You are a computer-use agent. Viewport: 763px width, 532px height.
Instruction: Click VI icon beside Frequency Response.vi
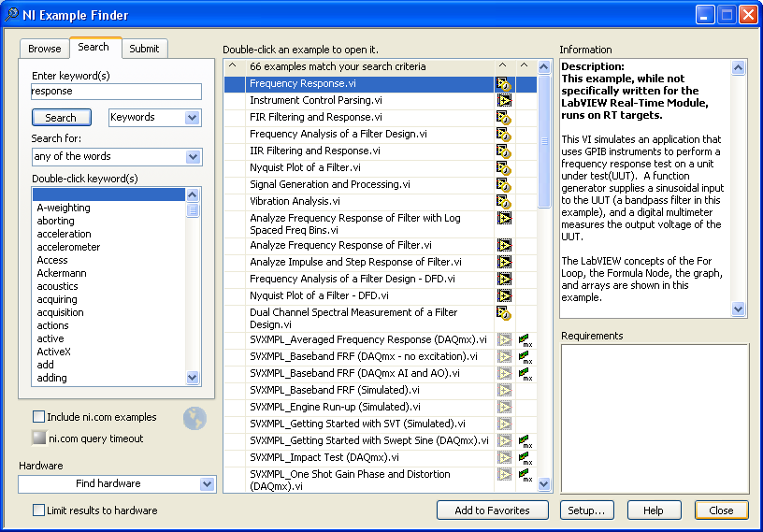pyautogui.click(x=504, y=85)
